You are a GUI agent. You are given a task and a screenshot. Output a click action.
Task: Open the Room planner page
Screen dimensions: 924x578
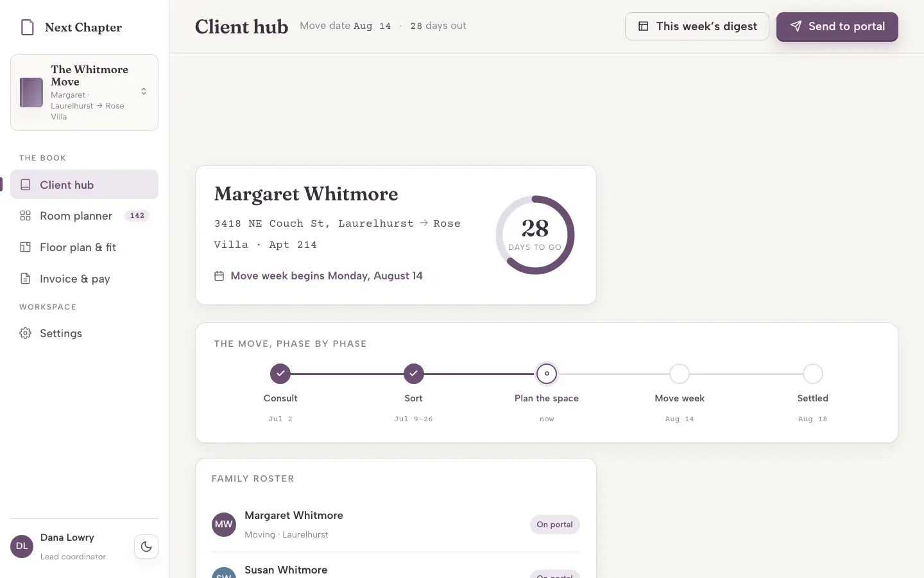84,216
